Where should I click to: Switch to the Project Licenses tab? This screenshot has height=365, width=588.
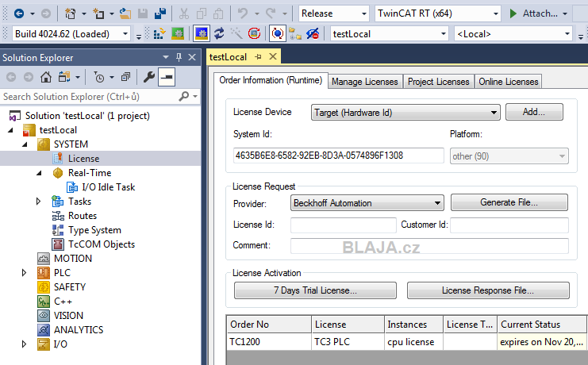click(x=438, y=82)
